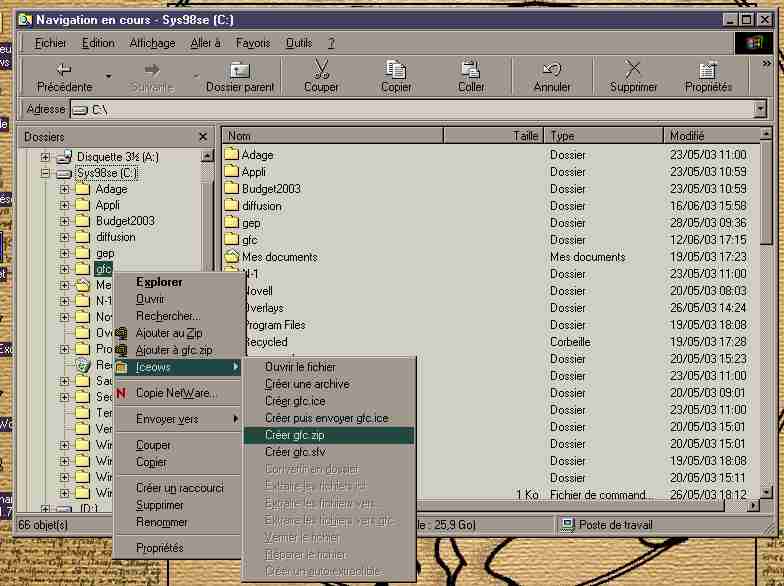Image resolution: width=784 pixels, height=586 pixels.
Task: Open the Adresse bar dropdown
Action: [760, 109]
